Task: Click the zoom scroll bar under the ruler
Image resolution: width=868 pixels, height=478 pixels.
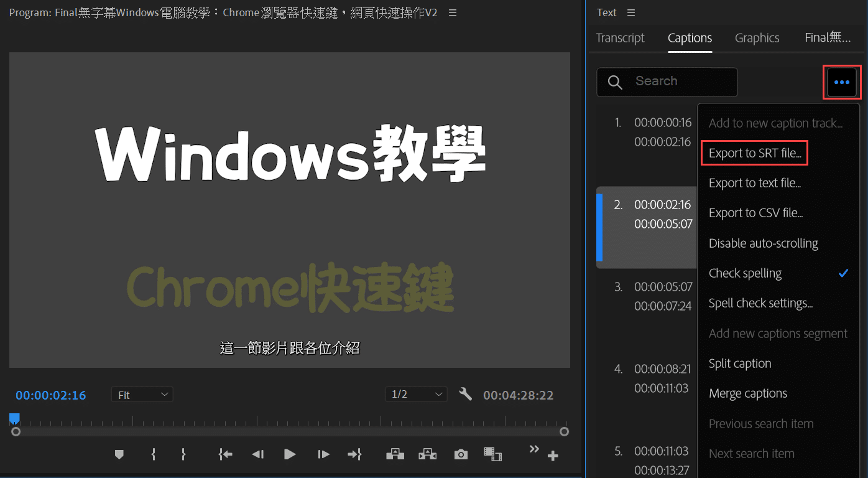Action: coord(290,431)
